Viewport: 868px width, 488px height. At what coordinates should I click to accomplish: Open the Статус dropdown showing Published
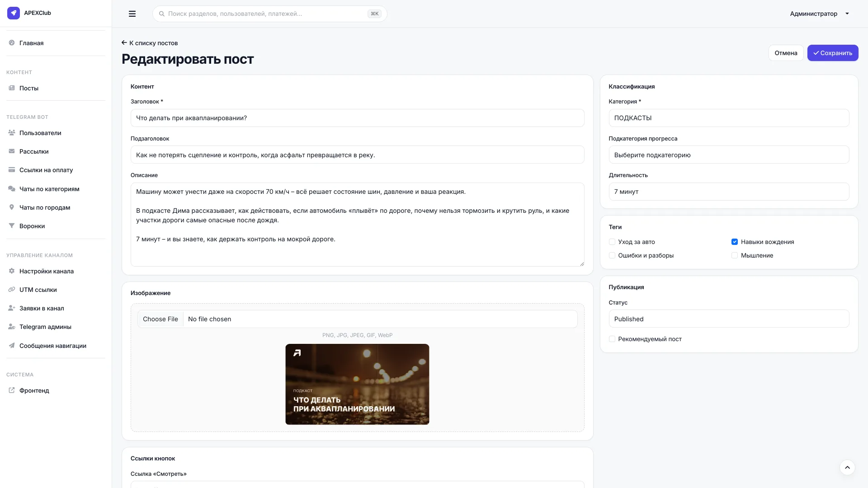(x=729, y=319)
